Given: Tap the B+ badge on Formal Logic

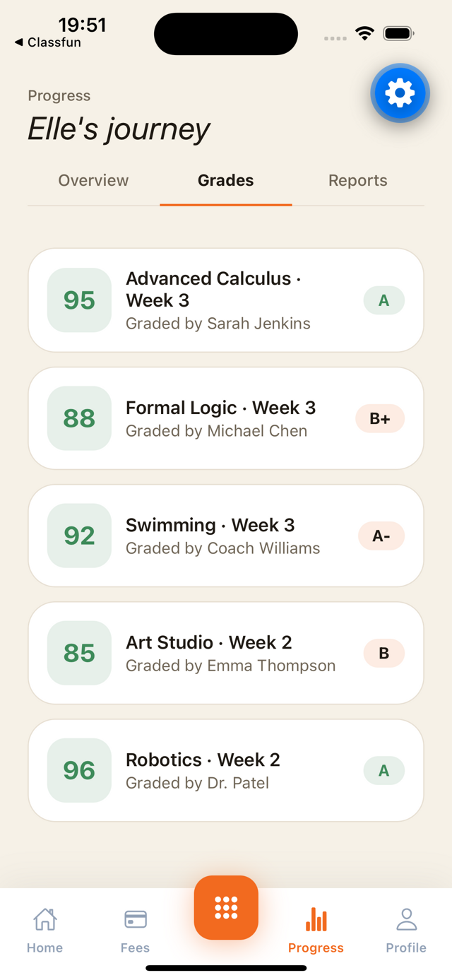Looking at the screenshot, I should 379,418.
